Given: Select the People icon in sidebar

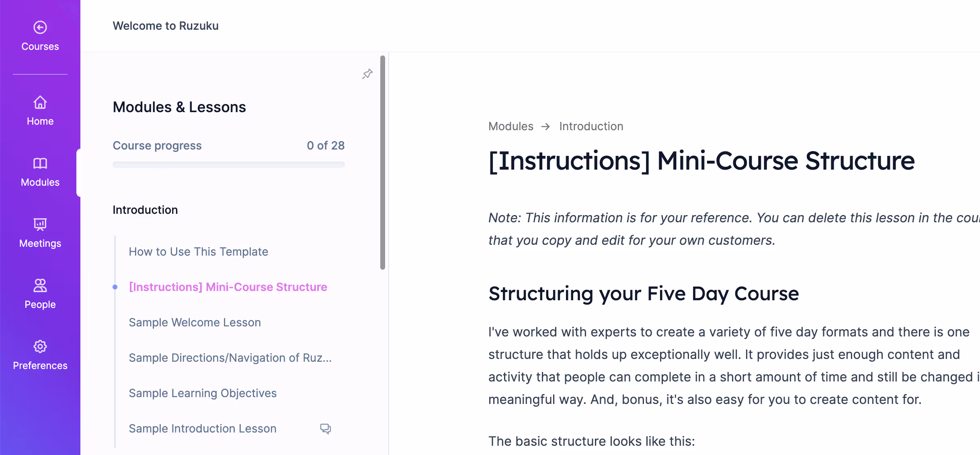Looking at the screenshot, I should pos(40,285).
